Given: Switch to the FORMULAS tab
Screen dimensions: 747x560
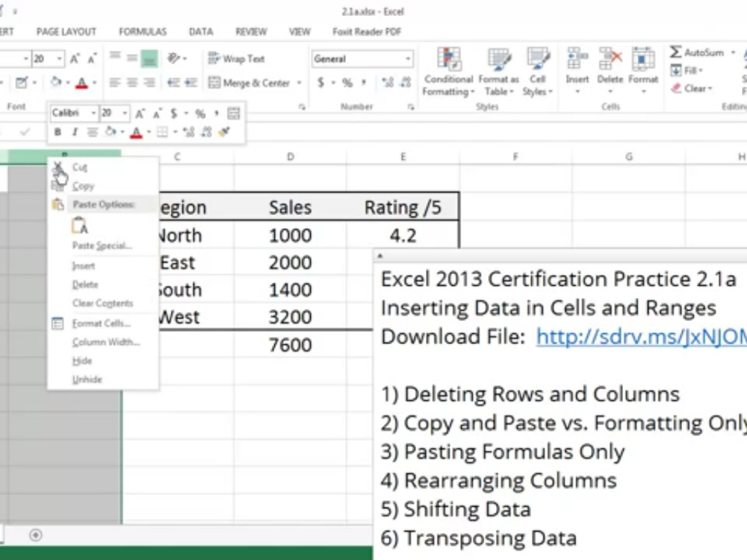Looking at the screenshot, I should [x=143, y=32].
